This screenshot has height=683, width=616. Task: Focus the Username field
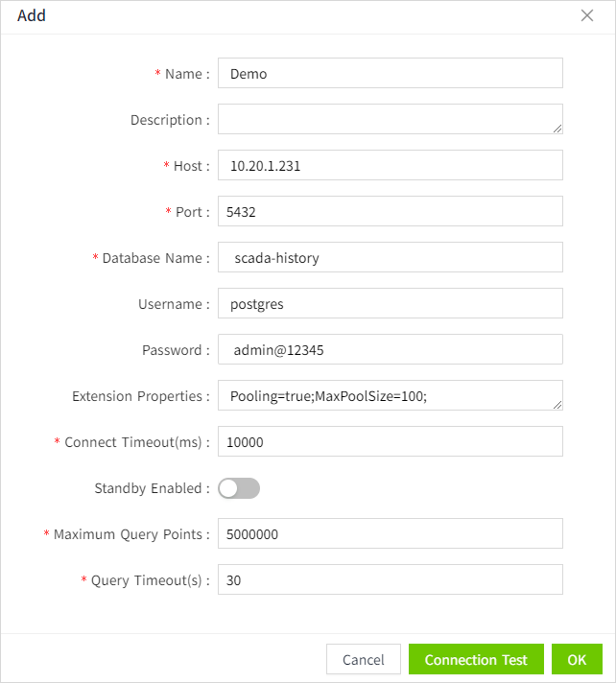tap(390, 304)
